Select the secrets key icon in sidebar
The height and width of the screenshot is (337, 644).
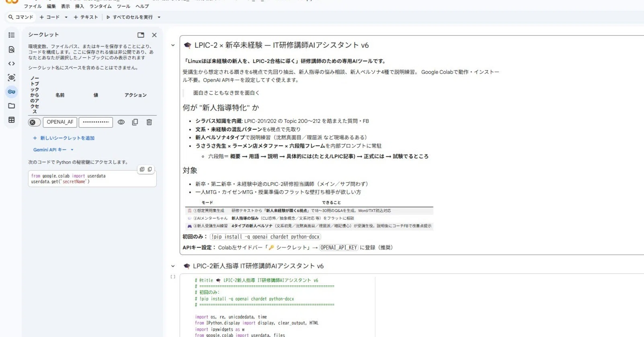click(12, 92)
